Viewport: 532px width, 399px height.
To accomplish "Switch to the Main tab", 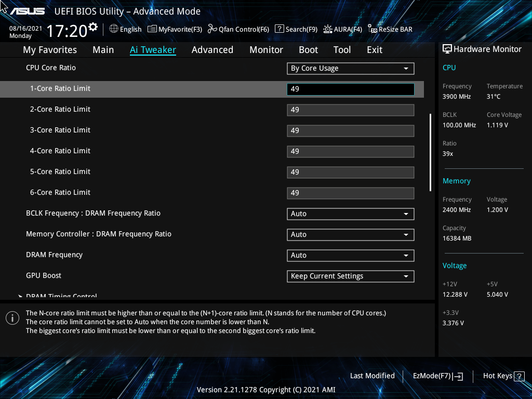I will (x=103, y=50).
